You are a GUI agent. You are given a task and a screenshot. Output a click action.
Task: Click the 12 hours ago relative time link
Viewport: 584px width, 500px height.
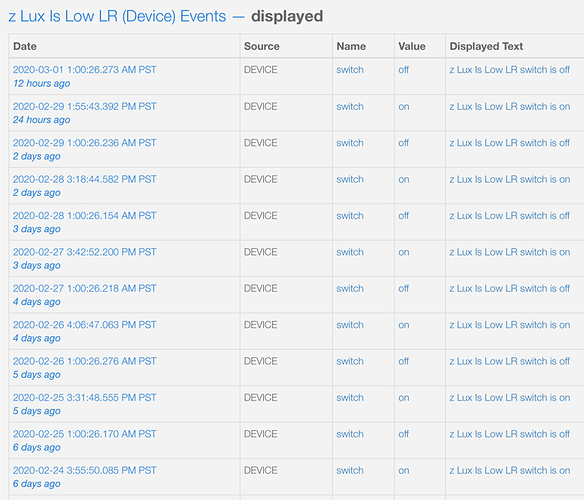(x=41, y=83)
